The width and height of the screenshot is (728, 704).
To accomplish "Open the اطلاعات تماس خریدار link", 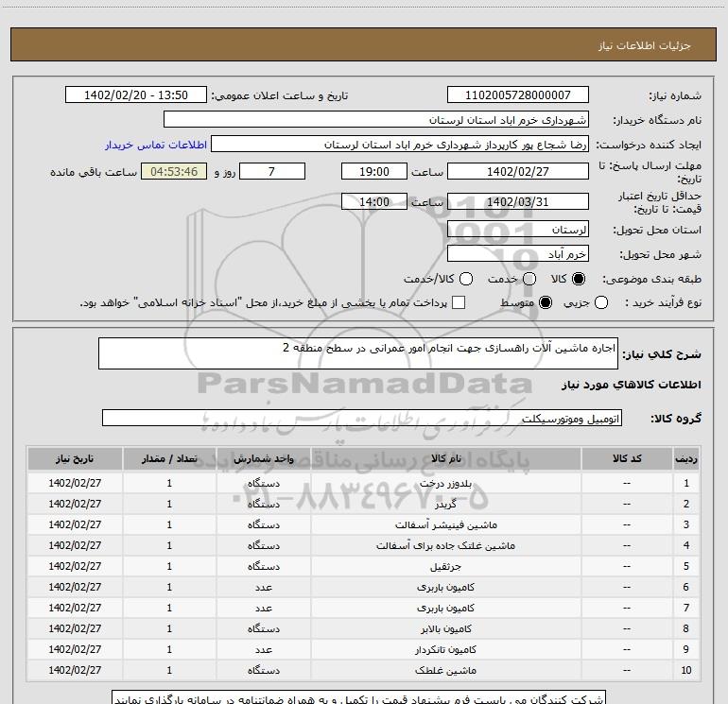I will click(x=156, y=145).
